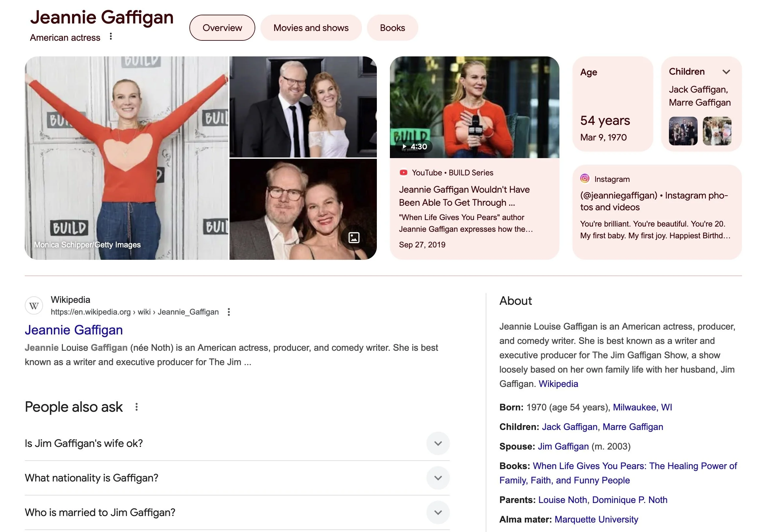Click the Wikipedia W favicon
770x532 pixels.
coord(34,306)
